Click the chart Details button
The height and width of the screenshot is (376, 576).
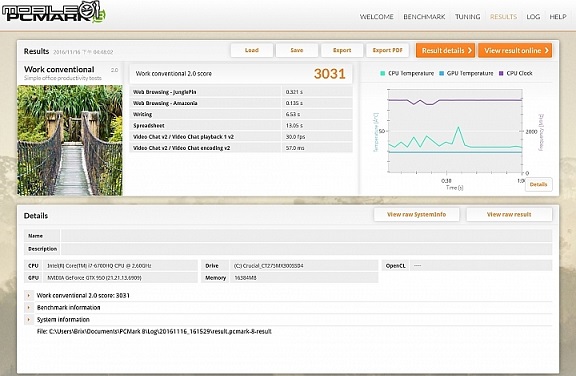(539, 184)
